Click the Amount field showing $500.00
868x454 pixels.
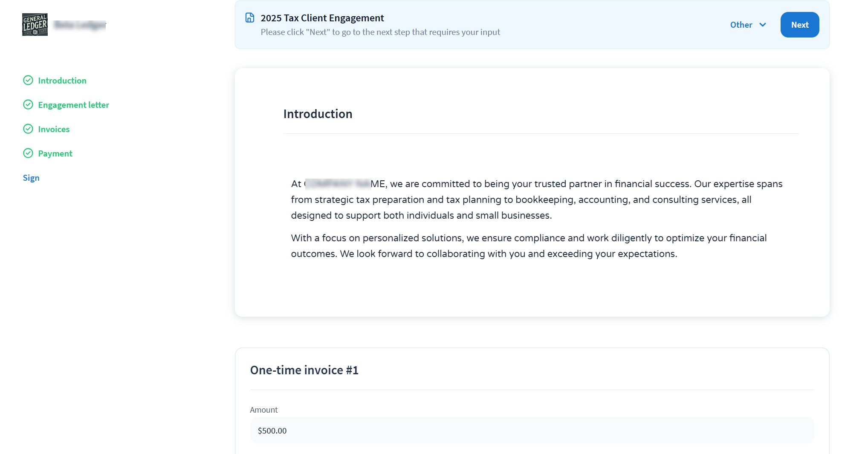point(532,431)
